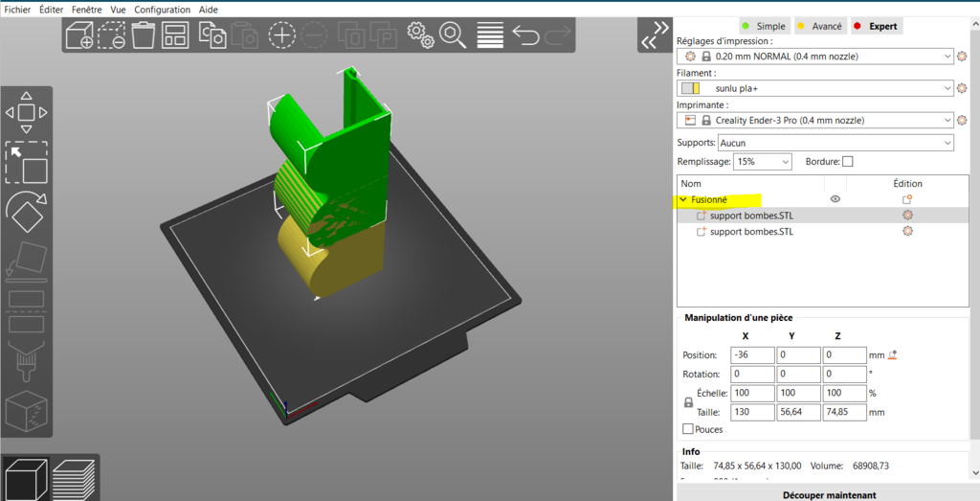Image resolution: width=980 pixels, height=501 pixels.
Task: Open the Aide menu
Action: (x=208, y=10)
